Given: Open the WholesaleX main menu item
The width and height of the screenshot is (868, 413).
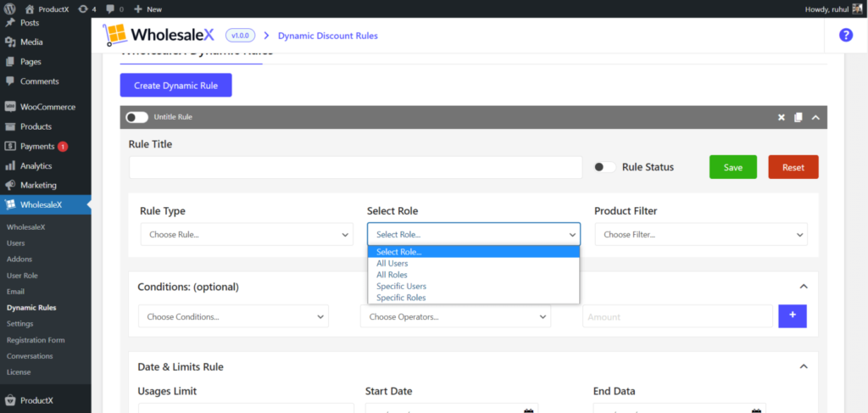Looking at the screenshot, I should pos(46,204).
